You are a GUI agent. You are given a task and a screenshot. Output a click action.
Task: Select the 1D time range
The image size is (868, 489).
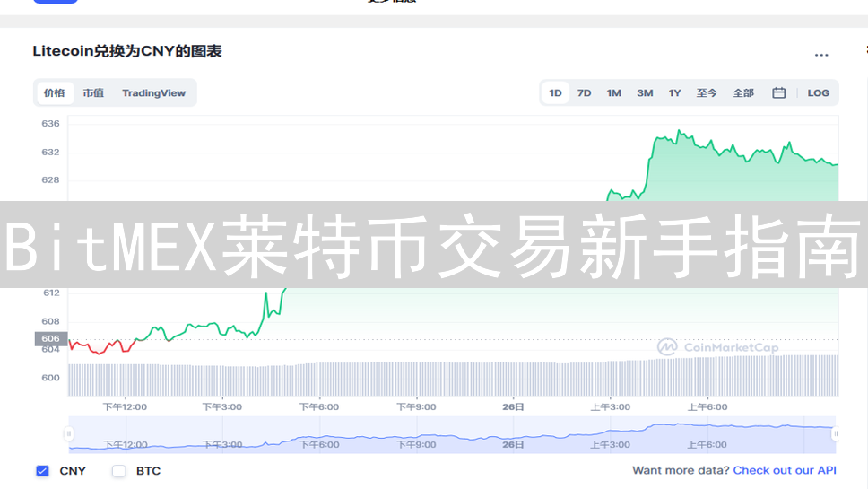[555, 93]
